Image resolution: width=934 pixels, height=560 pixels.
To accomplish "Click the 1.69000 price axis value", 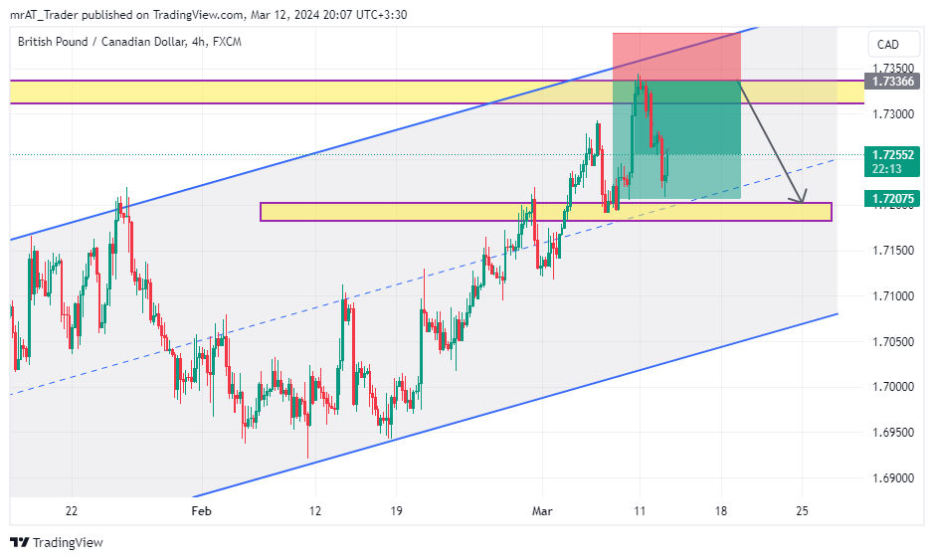I will click(x=893, y=477).
